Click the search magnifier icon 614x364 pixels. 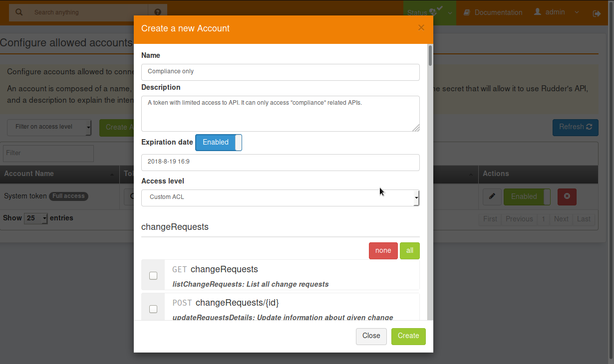[x=19, y=12]
